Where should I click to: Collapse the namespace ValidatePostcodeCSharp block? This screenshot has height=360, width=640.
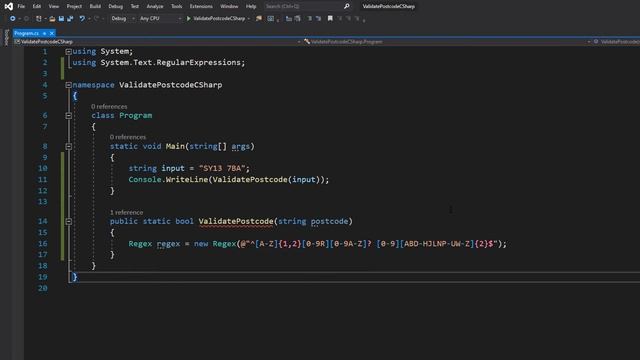69,85
